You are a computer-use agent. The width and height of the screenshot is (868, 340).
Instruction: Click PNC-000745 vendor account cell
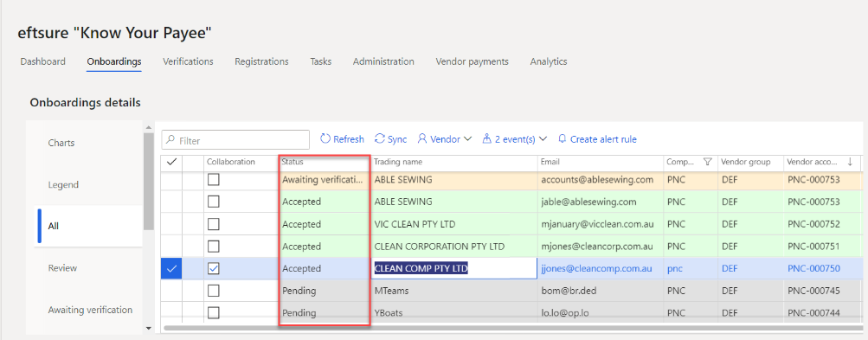(821, 291)
